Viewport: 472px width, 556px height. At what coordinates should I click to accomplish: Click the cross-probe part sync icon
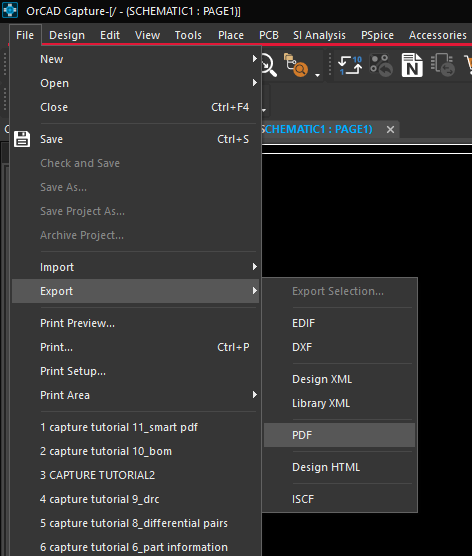point(443,65)
